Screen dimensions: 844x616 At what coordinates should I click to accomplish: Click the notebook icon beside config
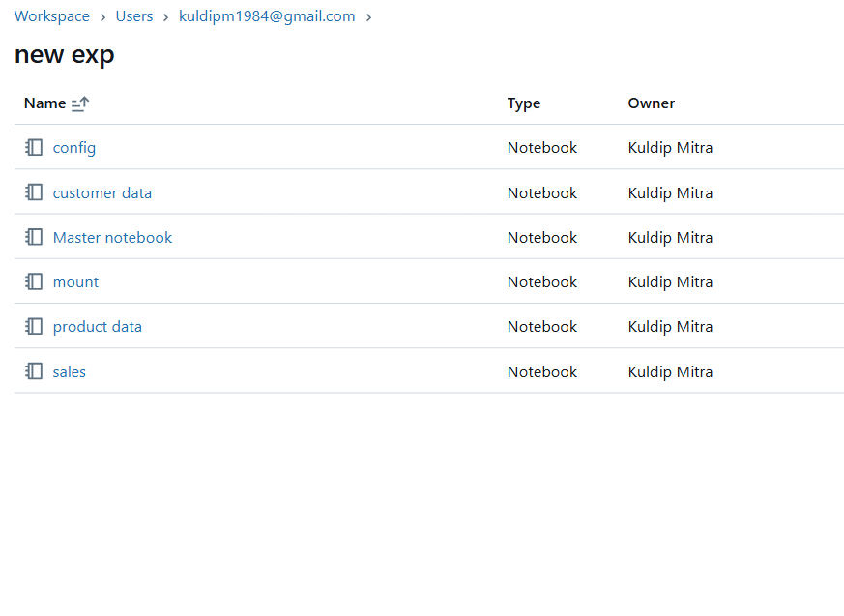coord(34,148)
